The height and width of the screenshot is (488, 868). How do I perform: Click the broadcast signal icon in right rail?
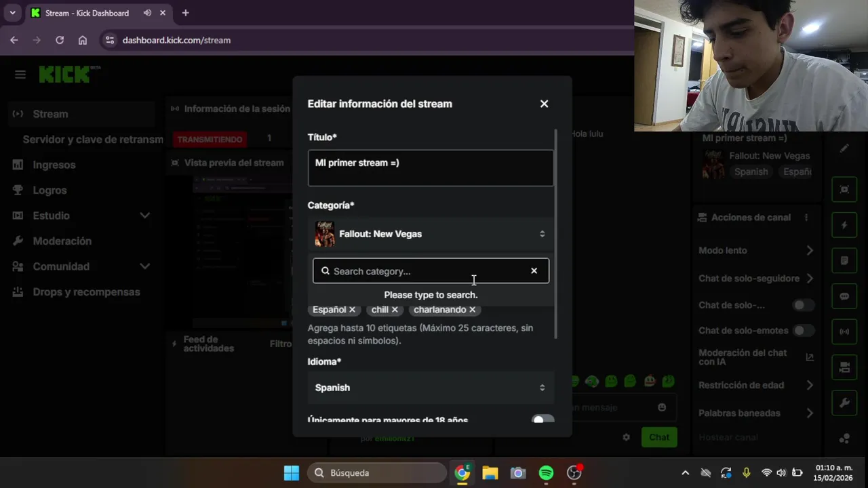pos(844,331)
